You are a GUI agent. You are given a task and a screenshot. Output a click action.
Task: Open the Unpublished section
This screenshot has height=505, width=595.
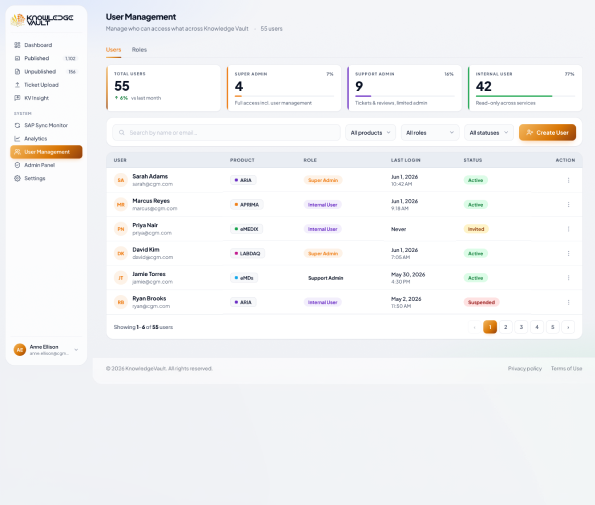pos(46,72)
